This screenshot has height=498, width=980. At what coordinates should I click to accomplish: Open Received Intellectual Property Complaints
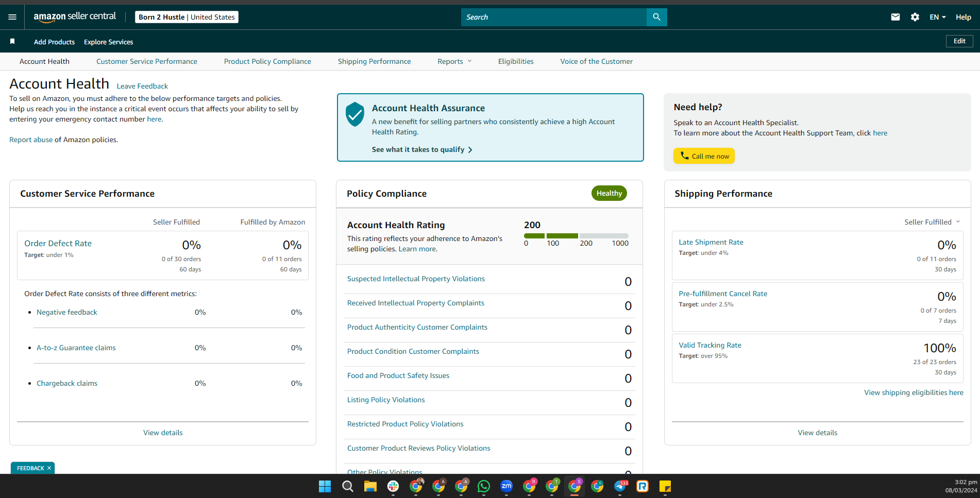(x=416, y=303)
